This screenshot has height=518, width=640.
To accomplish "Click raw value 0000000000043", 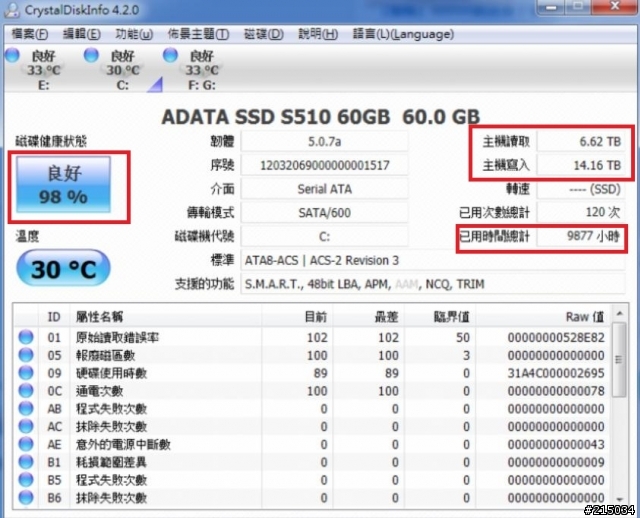I will coord(556,445).
